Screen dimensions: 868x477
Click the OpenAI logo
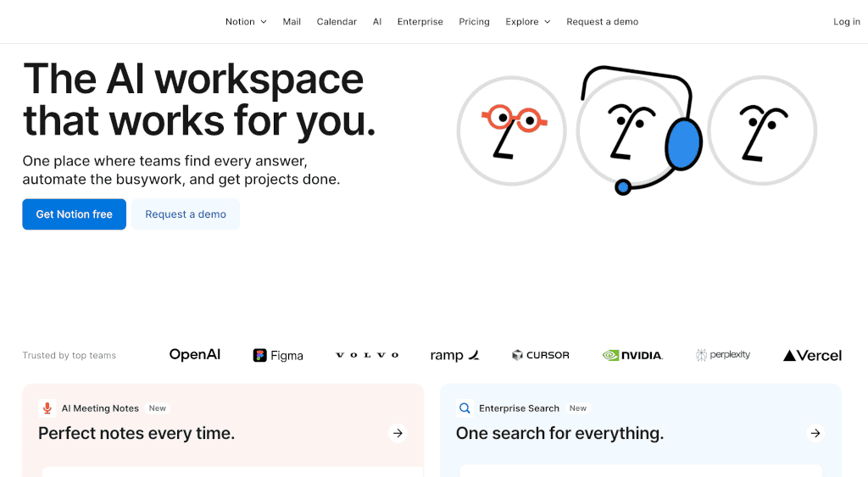(195, 355)
